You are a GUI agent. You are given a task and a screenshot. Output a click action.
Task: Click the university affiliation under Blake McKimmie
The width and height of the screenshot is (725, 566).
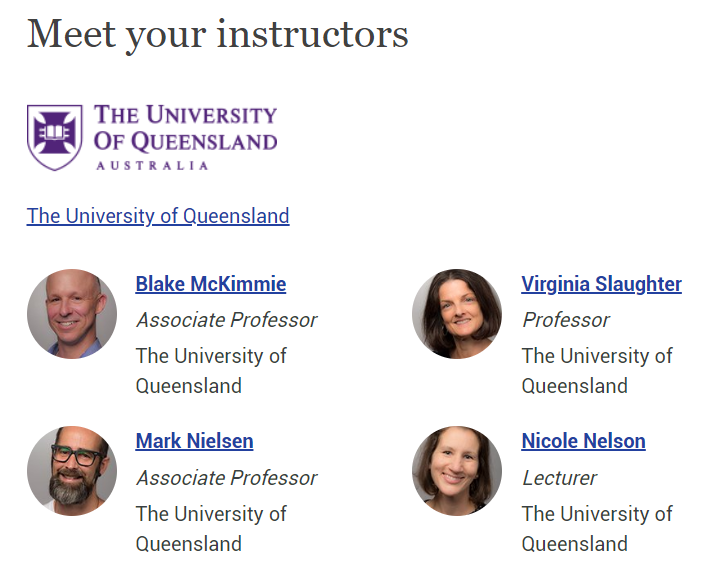point(211,371)
